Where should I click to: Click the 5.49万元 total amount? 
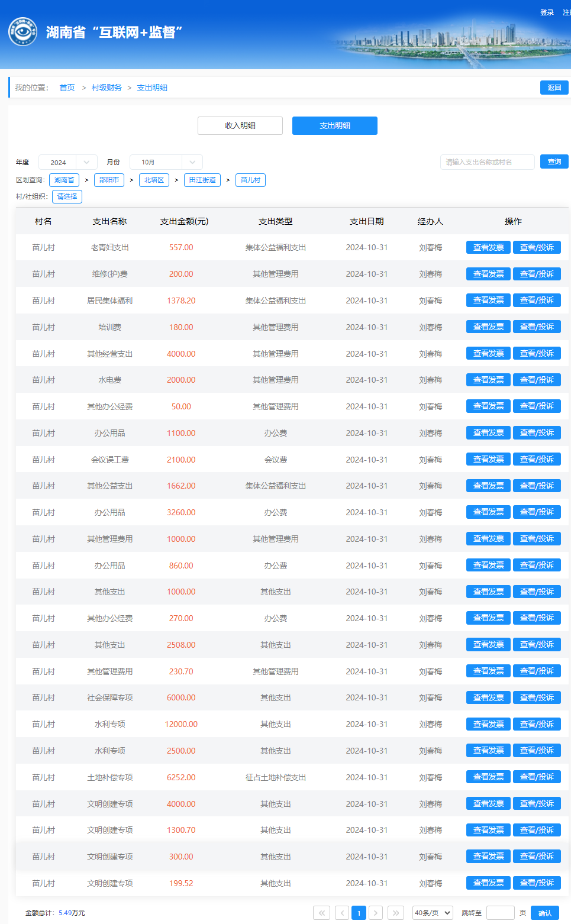pyautogui.click(x=72, y=913)
